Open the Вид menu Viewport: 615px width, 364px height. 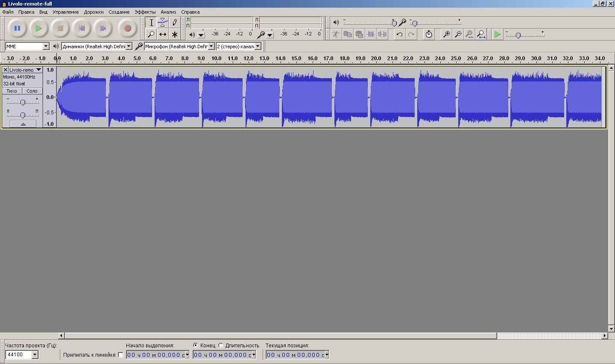43,12
